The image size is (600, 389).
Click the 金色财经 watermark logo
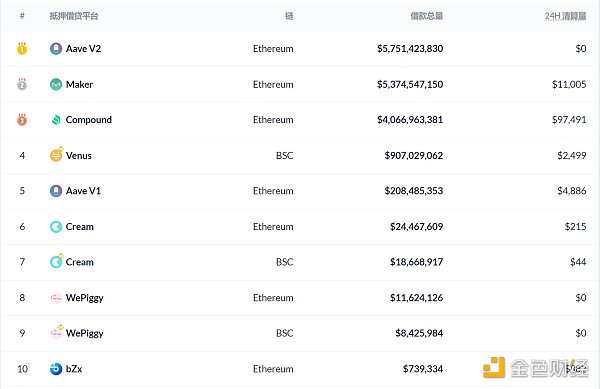coord(536,368)
